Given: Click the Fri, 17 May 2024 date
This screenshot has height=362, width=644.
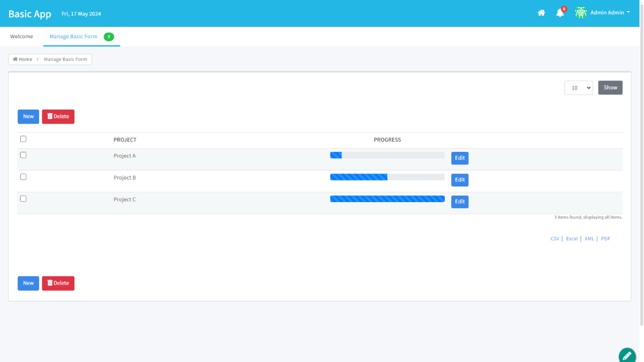Looking at the screenshot, I should tap(81, 14).
